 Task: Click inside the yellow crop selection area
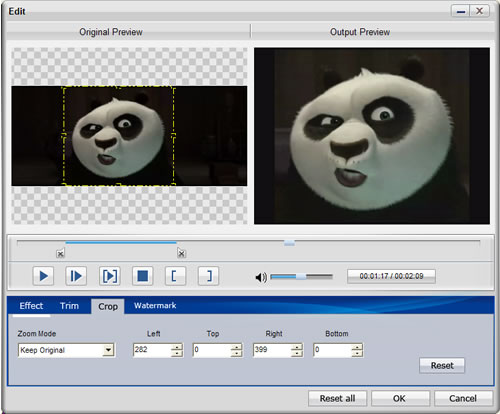coord(119,136)
